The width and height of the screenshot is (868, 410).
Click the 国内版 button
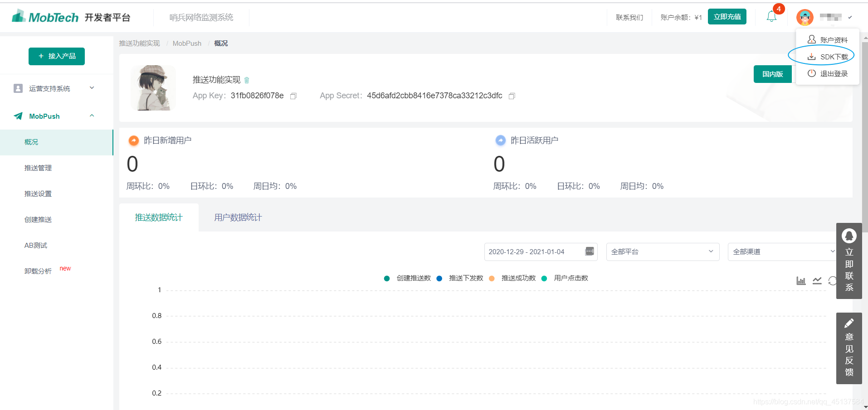coord(772,74)
